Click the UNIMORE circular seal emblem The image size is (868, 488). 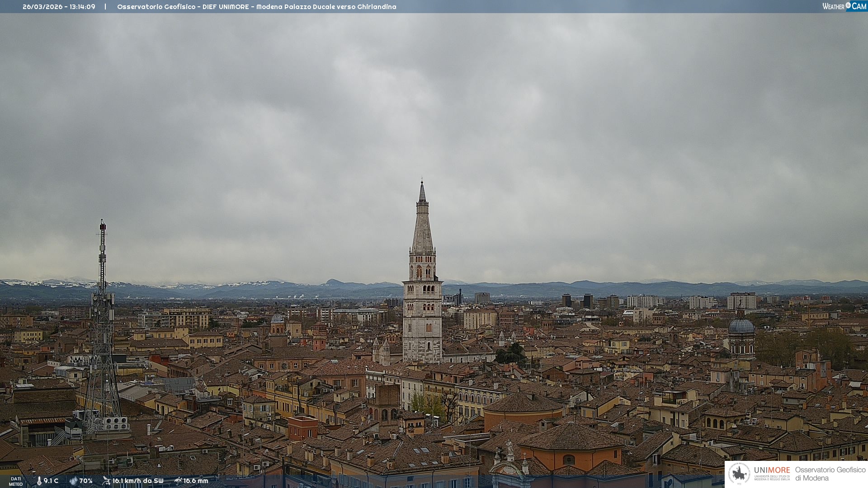coord(739,474)
